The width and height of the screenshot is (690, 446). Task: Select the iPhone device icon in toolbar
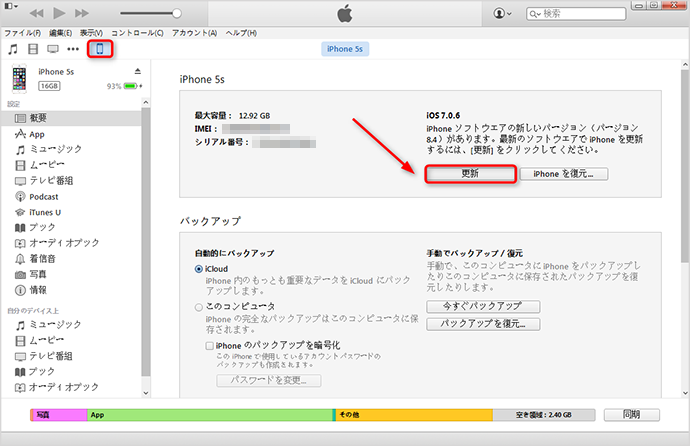coord(100,49)
